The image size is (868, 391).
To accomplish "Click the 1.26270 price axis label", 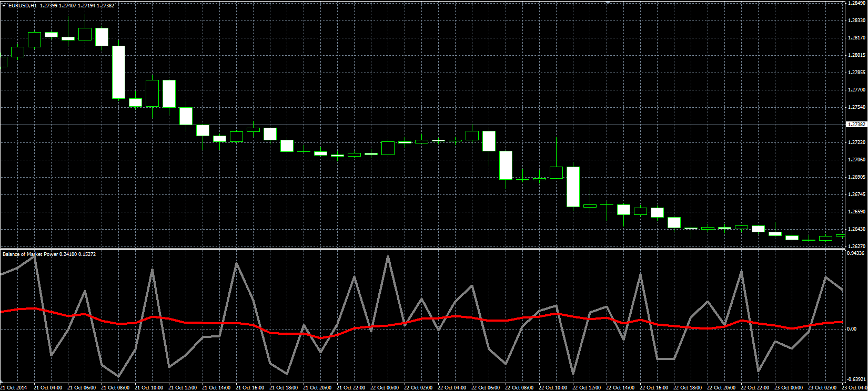I will click(856, 246).
